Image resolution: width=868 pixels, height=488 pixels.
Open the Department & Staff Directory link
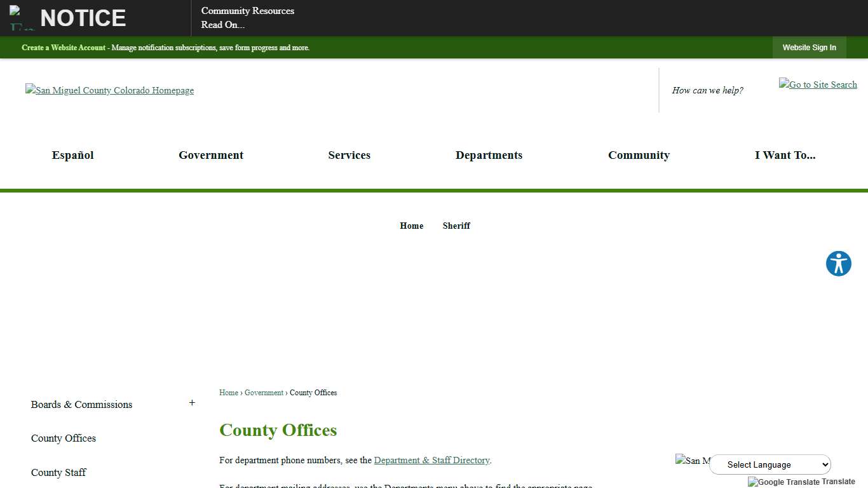[431, 460]
